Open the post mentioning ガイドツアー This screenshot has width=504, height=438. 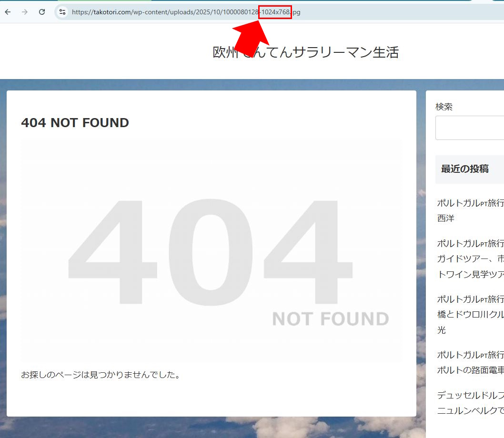470,259
